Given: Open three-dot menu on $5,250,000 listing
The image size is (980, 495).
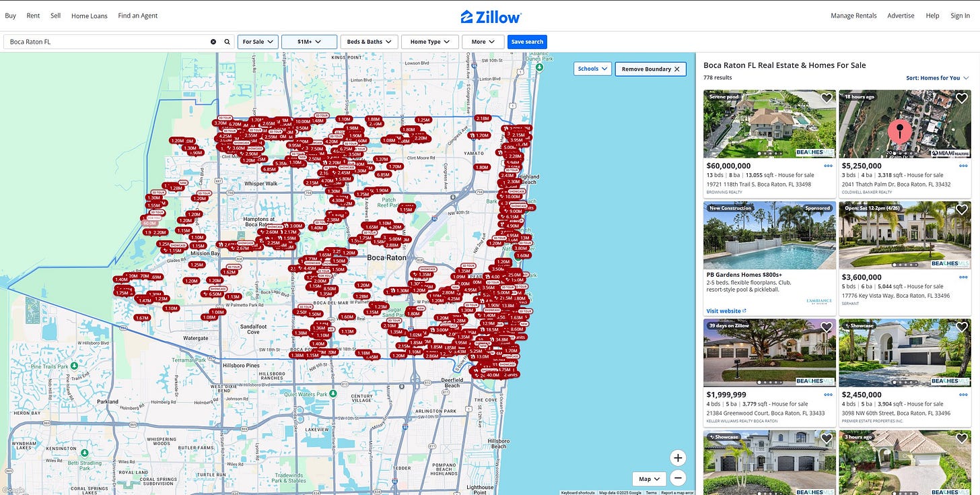Looking at the screenshot, I should (x=963, y=166).
